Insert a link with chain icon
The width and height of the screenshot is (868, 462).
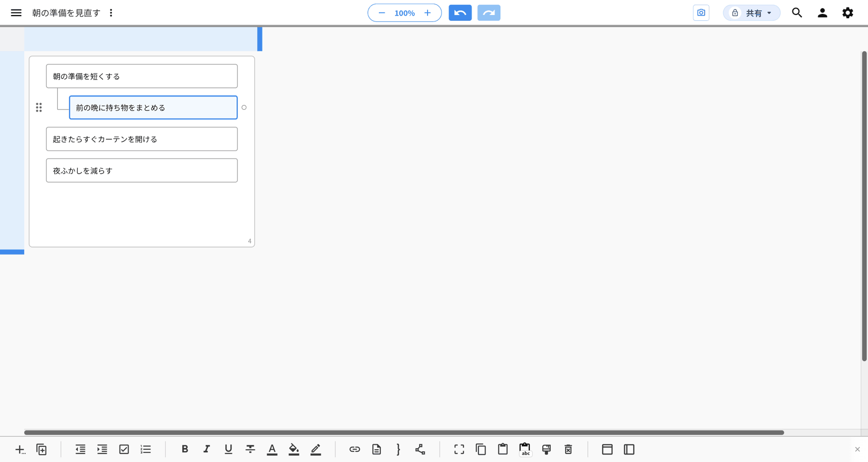point(355,449)
